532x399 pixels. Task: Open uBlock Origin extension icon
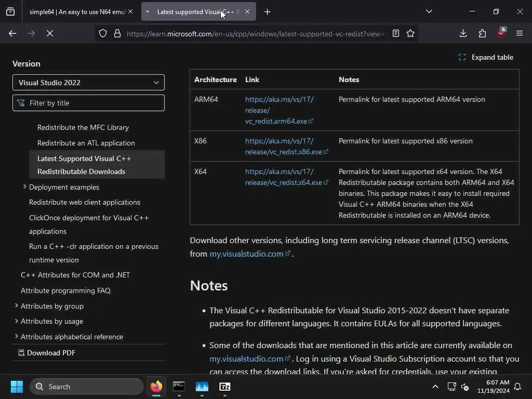pyautogui.click(x=501, y=33)
